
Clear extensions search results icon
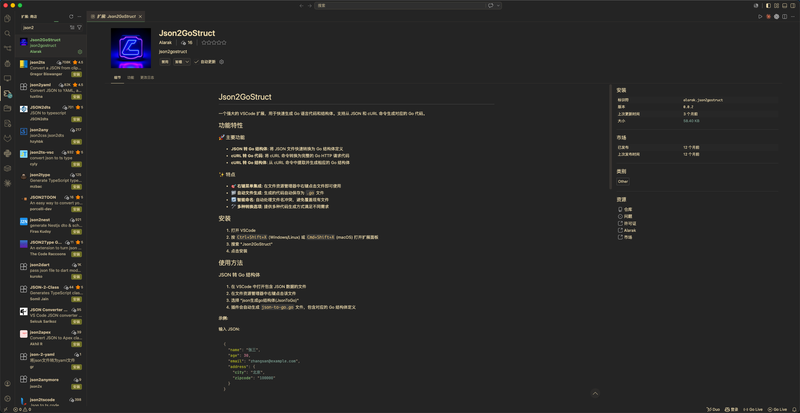click(72, 28)
